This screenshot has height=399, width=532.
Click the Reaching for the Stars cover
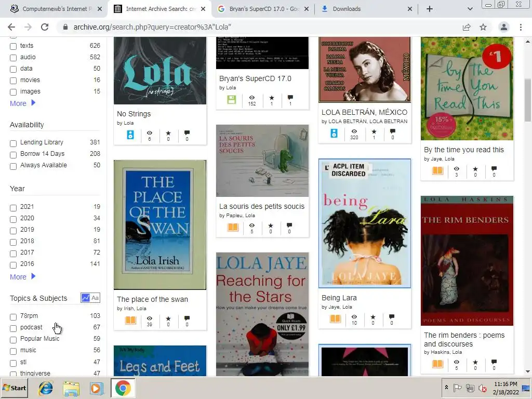click(x=262, y=314)
